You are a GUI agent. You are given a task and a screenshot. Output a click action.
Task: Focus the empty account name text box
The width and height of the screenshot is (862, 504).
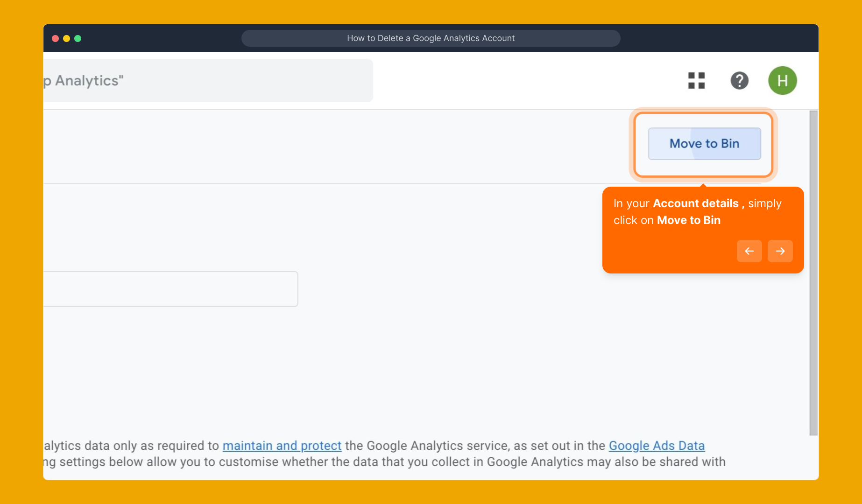coord(170,289)
